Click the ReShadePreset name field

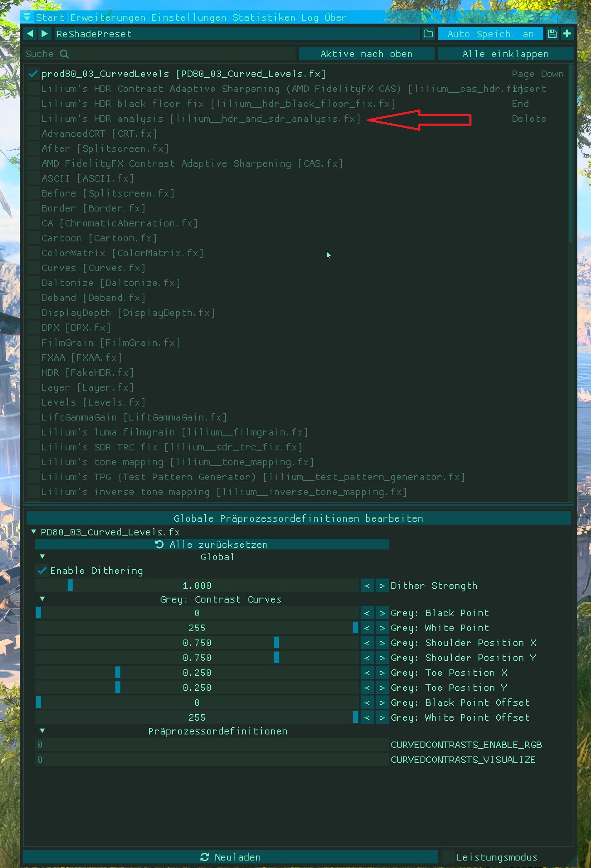coord(237,34)
